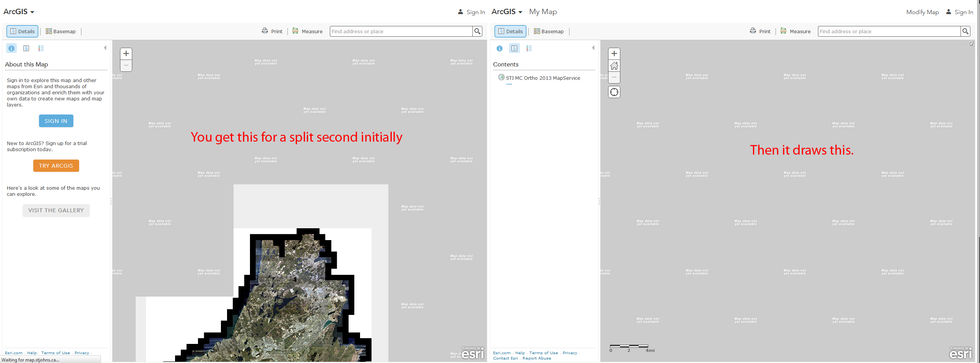Select Legend tab icon in right panel
Screen dimensions: 980x363
pyautogui.click(x=529, y=48)
